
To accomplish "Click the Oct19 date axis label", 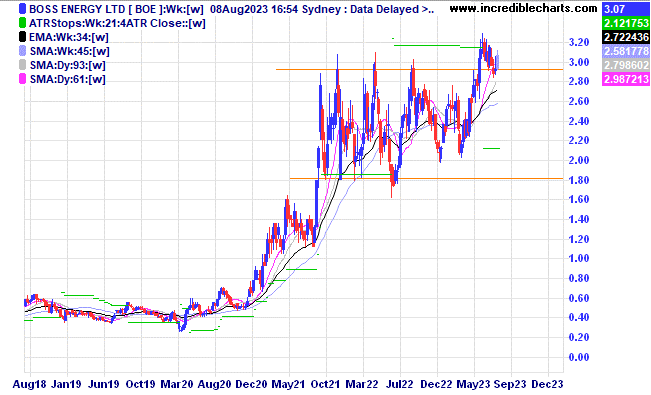I will pos(140,385).
